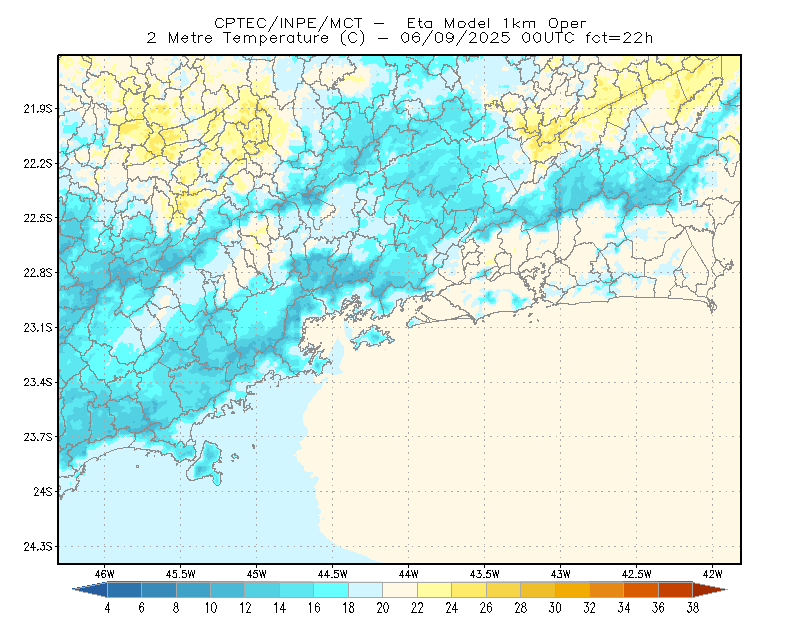Viewport: 800px width, 618px height.
Task: Click the latitude label 22.2S
Action: [38, 163]
